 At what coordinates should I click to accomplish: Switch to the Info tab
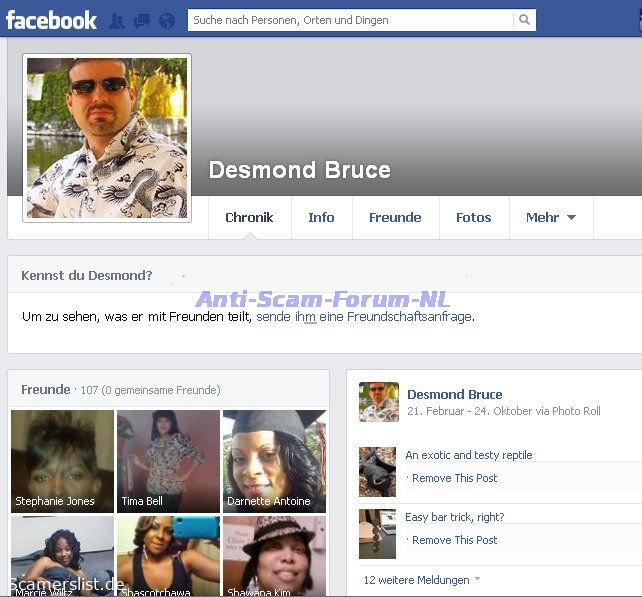[x=321, y=217]
